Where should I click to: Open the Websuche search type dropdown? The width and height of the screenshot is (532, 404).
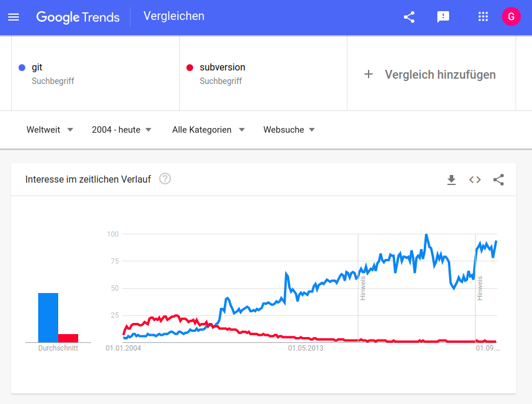pyautogui.click(x=289, y=130)
